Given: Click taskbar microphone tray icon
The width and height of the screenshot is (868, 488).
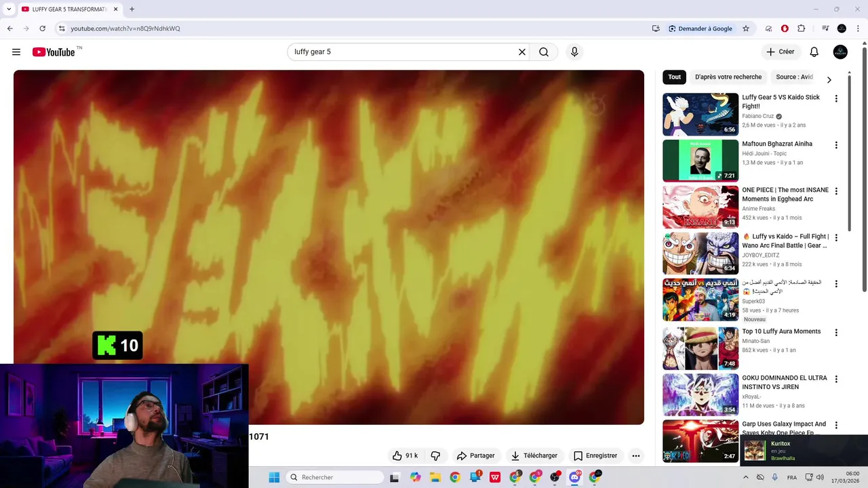Looking at the screenshot, I should [774, 477].
